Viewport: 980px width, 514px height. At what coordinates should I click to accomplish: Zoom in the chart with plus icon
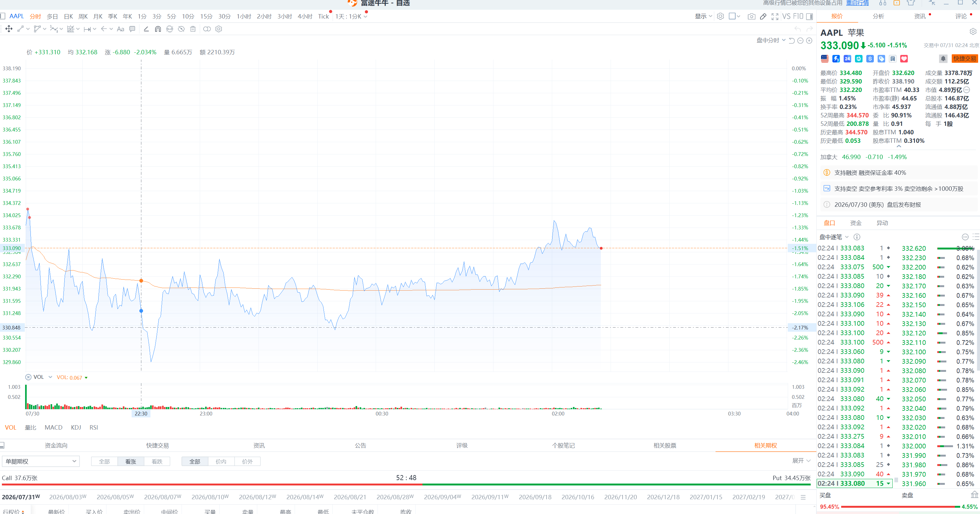(809, 41)
